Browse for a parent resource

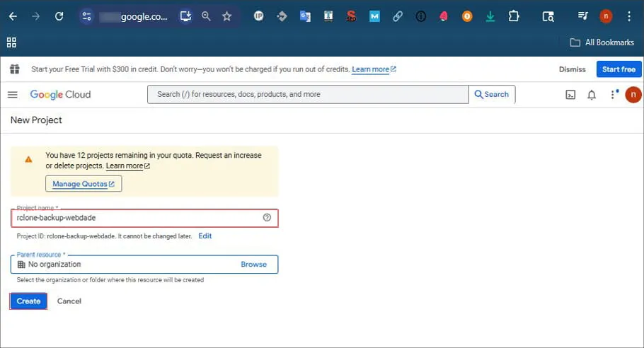[x=253, y=265]
